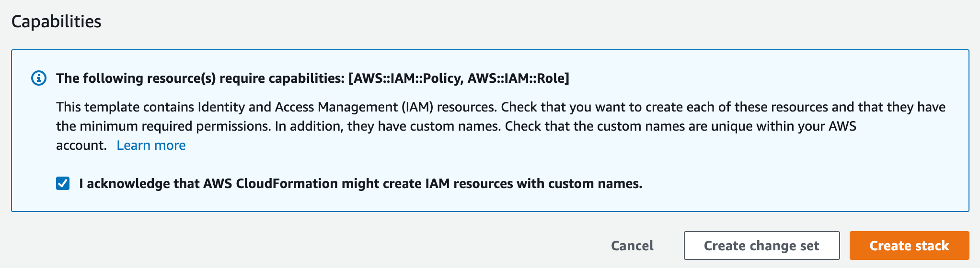Click the Capabilities section heading
The height and width of the screenshot is (268, 980).
coord(56,22)
